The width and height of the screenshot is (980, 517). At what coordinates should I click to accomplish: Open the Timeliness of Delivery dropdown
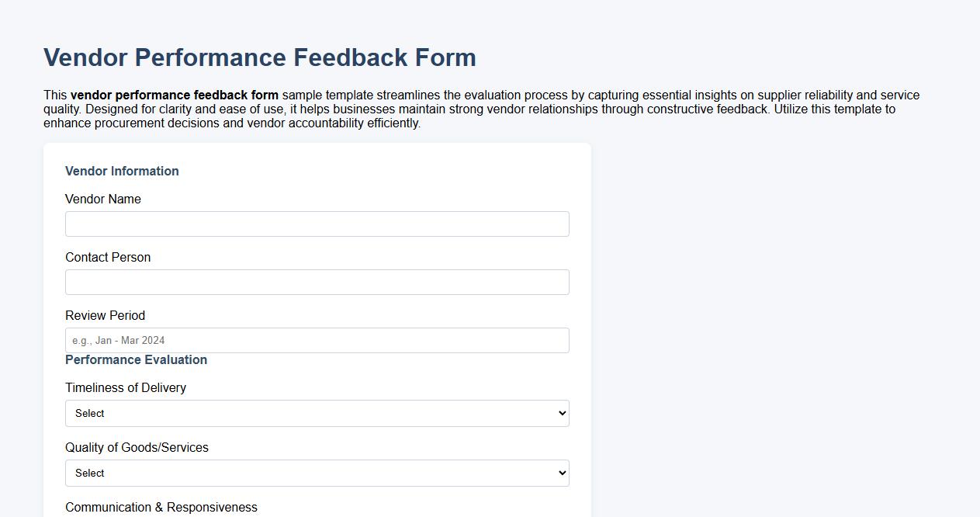point(317,413)
